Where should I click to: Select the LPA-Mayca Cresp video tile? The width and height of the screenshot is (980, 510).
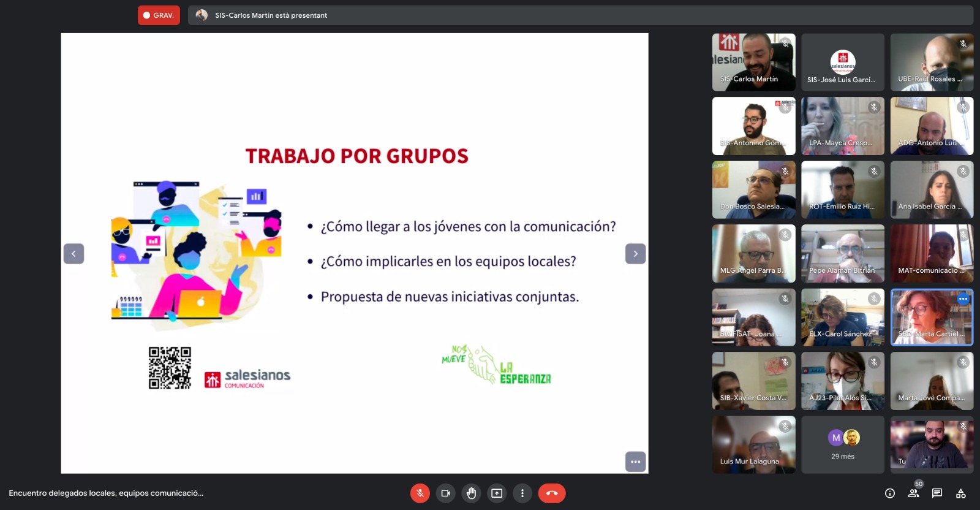(842, 126)
